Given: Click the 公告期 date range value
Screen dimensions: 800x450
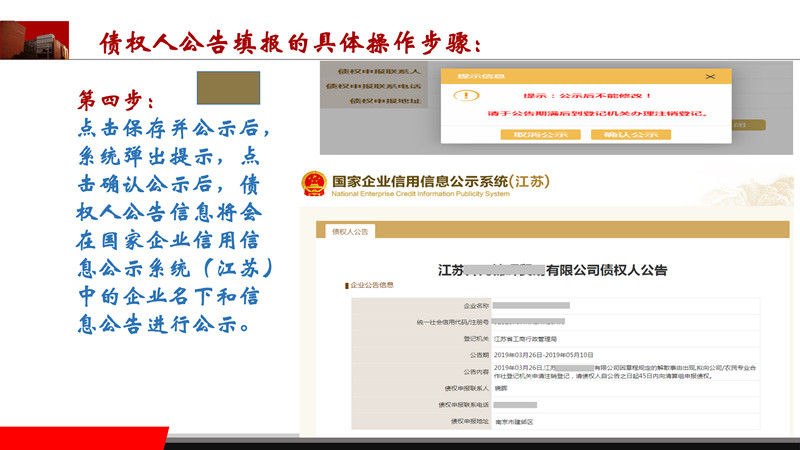Looking at the screenshot, I should 543,354.
